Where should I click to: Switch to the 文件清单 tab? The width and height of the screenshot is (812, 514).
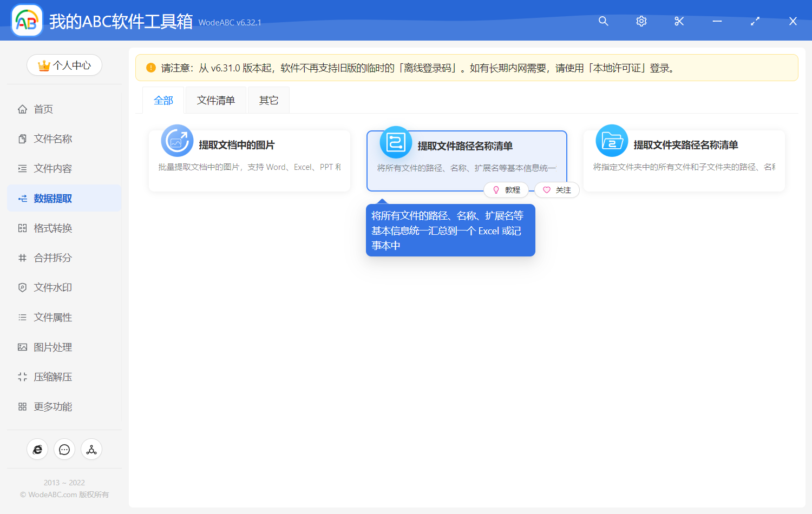coord(215,100)
